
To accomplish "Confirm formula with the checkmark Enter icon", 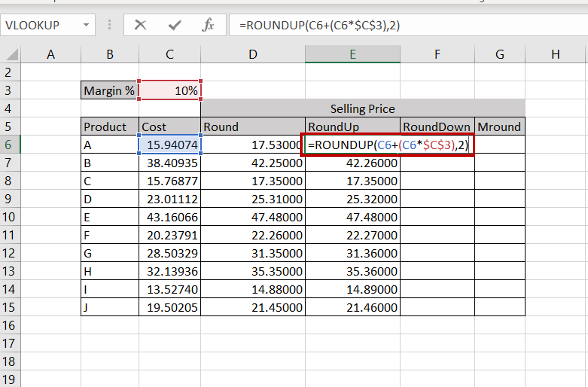I will click(x=175, y=25).
